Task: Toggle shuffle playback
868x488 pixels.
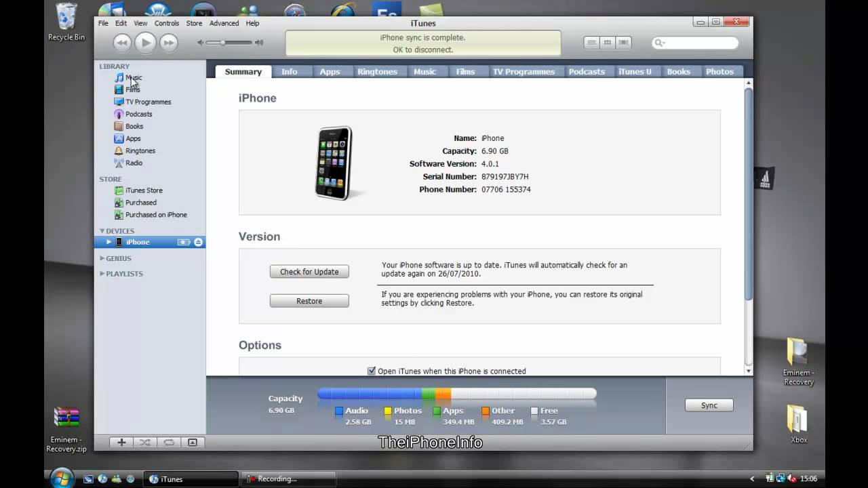Action: click(x=145, y=443)
